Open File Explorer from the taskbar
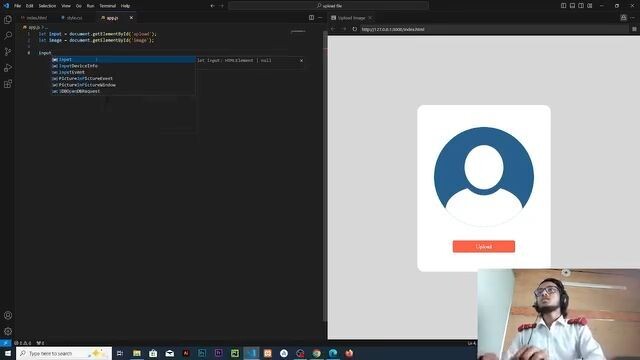 (x=137, y=353)
